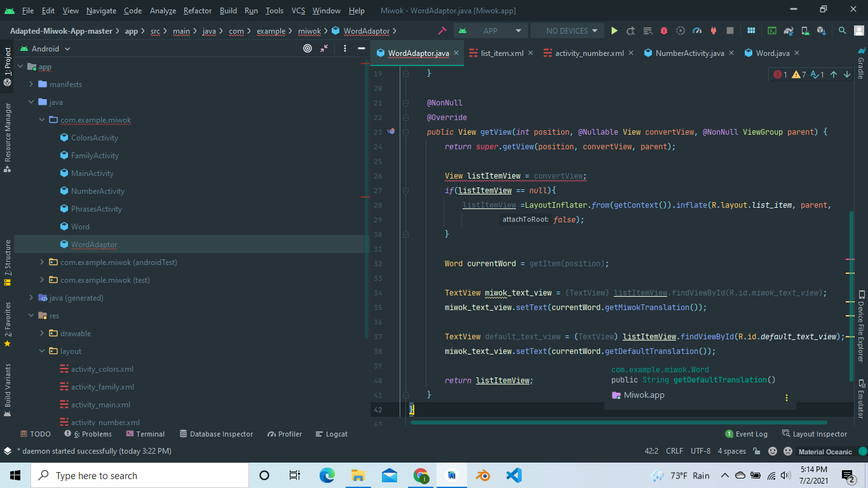Expand the drawable folder
This screenshot has height=488, width=868.
[42, 334]
